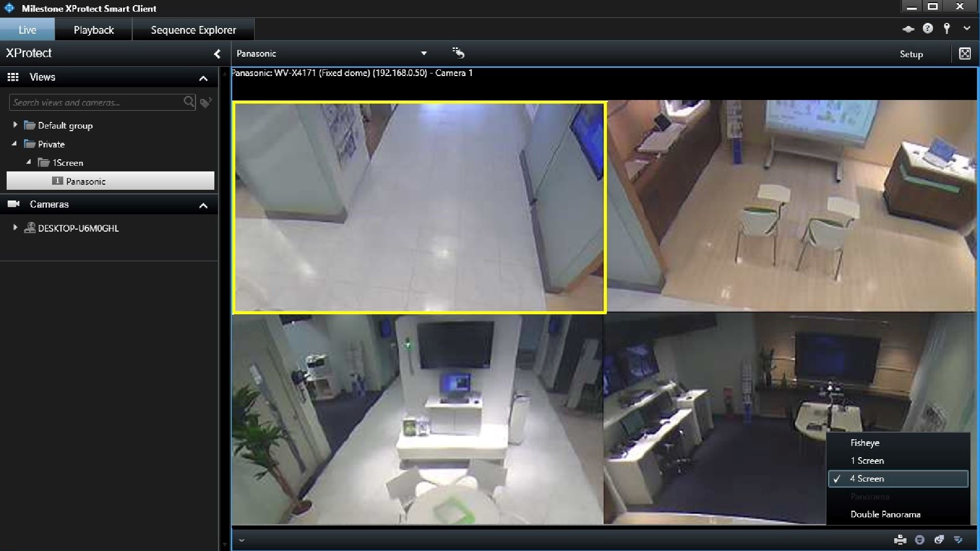This screenshot has height=551, width=980.
Task: Click the Milestone XProtect logo in title bar
Action: tap(9, 8)
